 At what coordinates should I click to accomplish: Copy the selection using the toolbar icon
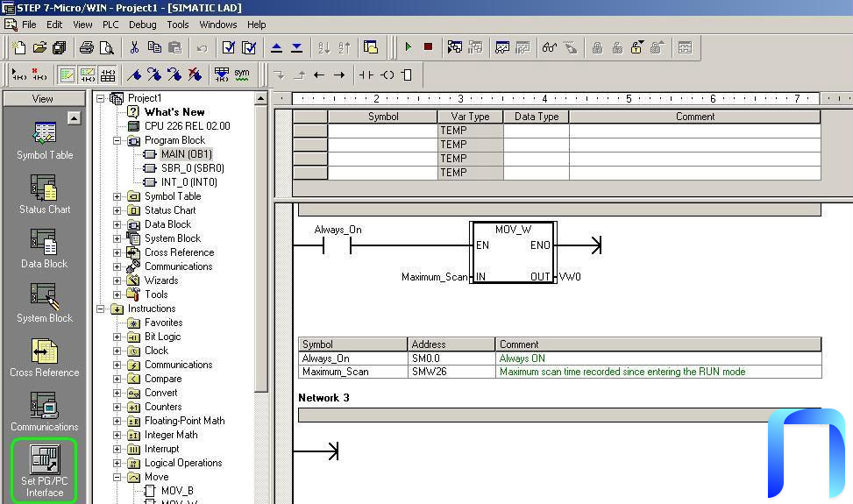coord(154,48)
